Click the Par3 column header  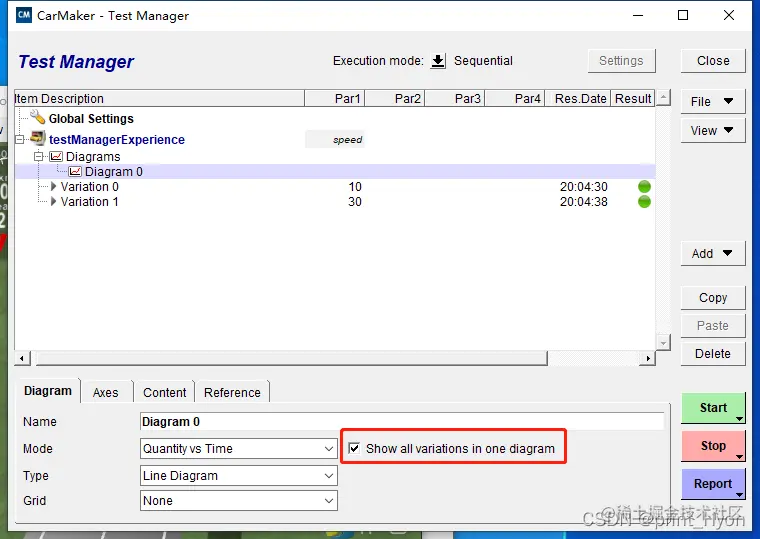pos(455,98)
